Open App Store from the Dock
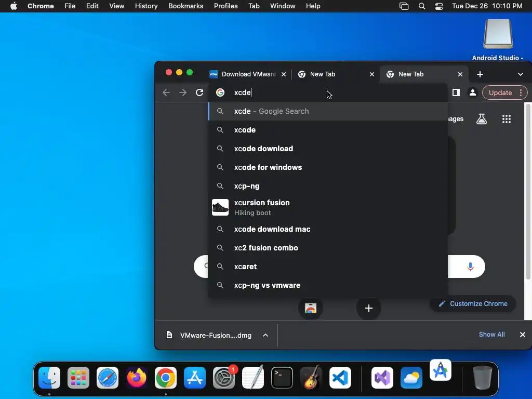Image resolution: width=532 pixels, height=399 pixels. tap(195, 378)
